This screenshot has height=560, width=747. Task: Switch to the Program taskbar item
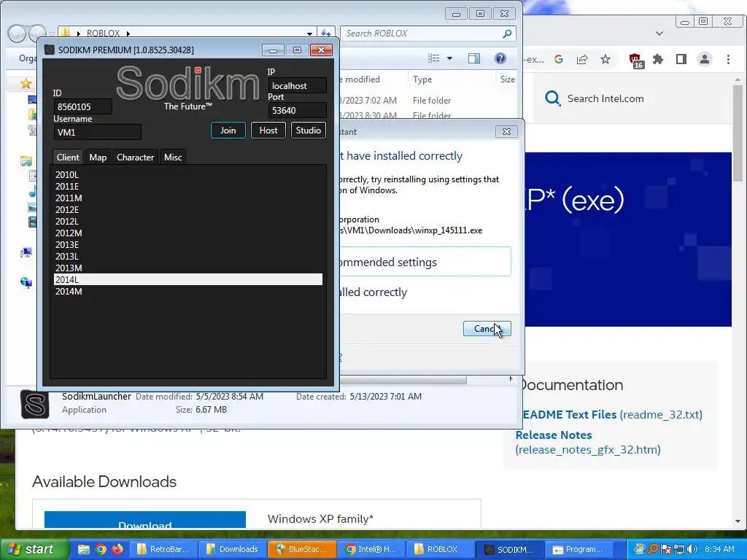click(578, 549)
